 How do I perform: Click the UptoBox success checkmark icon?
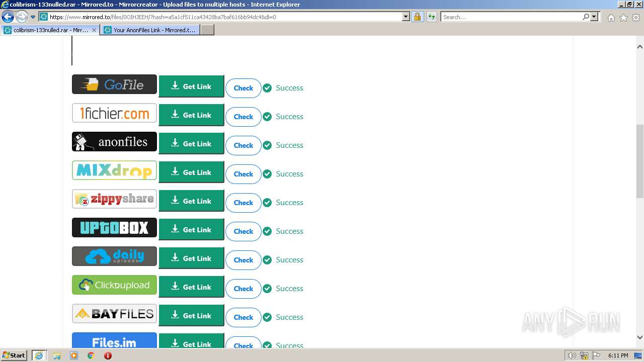(x=267, y=231)
